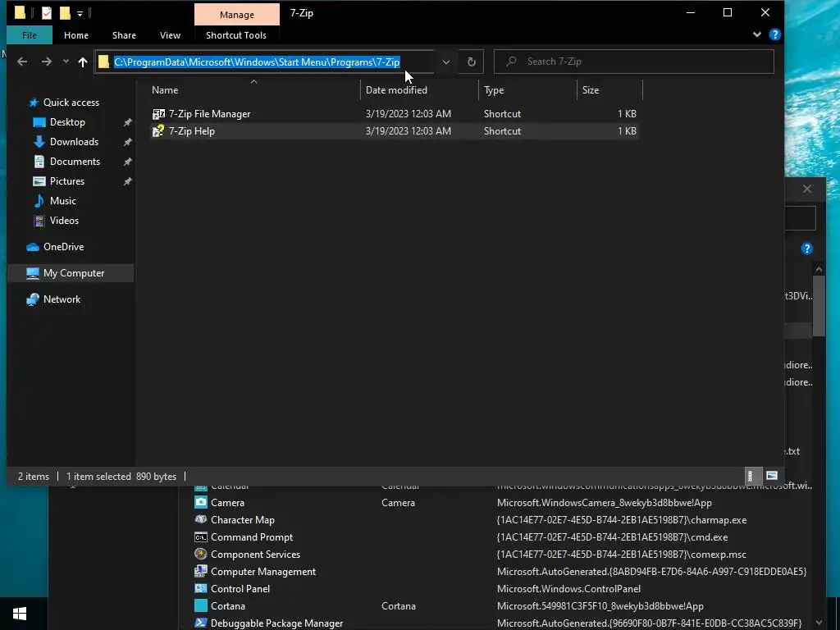Click the background window's vertical scrollbar
The width and height of the screenshot is (840, 630).
819,306
